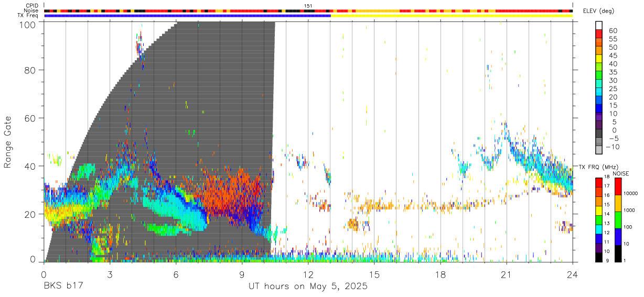Click the 'UT hours on May 5, 2025' title

pos(308,287)
